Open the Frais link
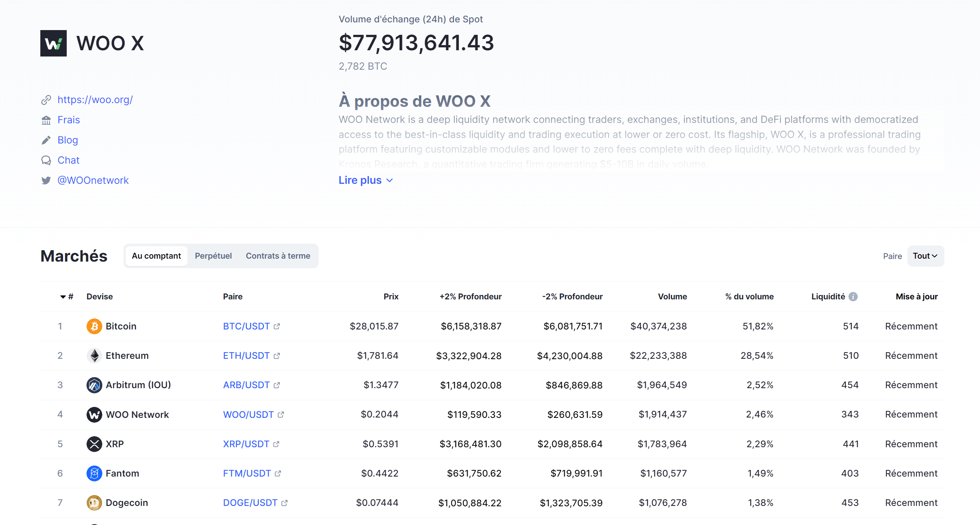This screenshot has height=525, width=980. (x=69, y=120)
